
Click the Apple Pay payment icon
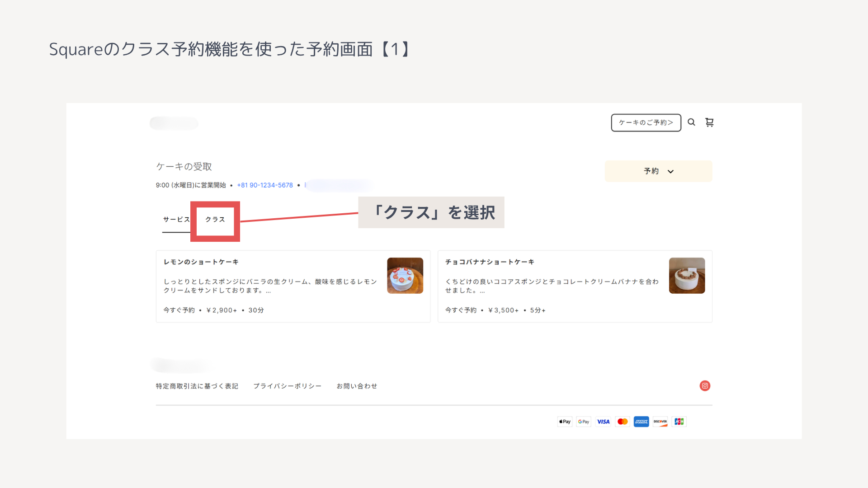(565, 422)
